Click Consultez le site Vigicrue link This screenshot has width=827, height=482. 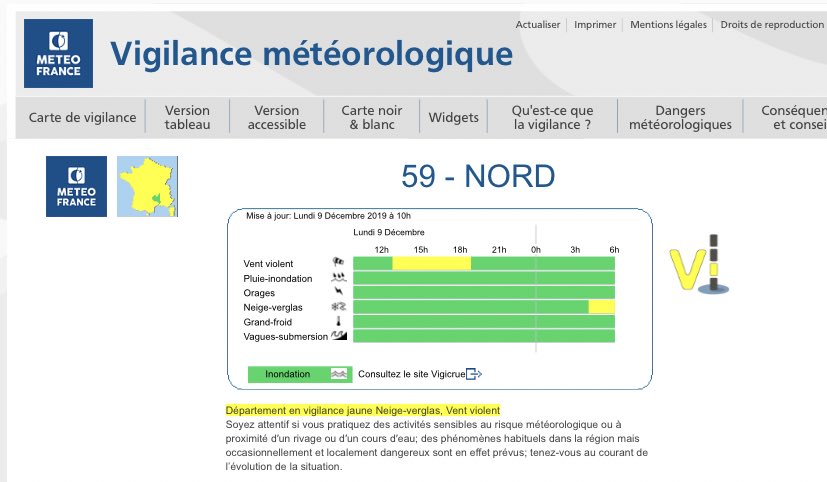pos(411,374)
